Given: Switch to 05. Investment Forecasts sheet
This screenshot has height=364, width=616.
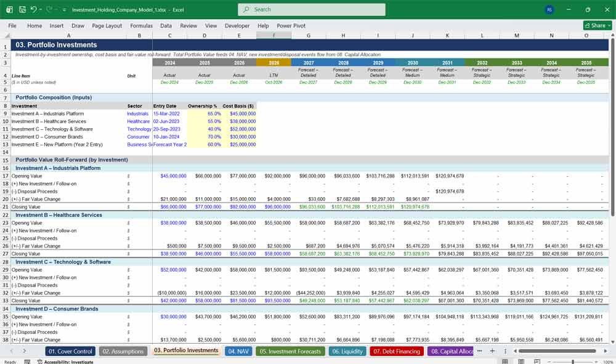Looking at the screenshot, I should [290, 352].
